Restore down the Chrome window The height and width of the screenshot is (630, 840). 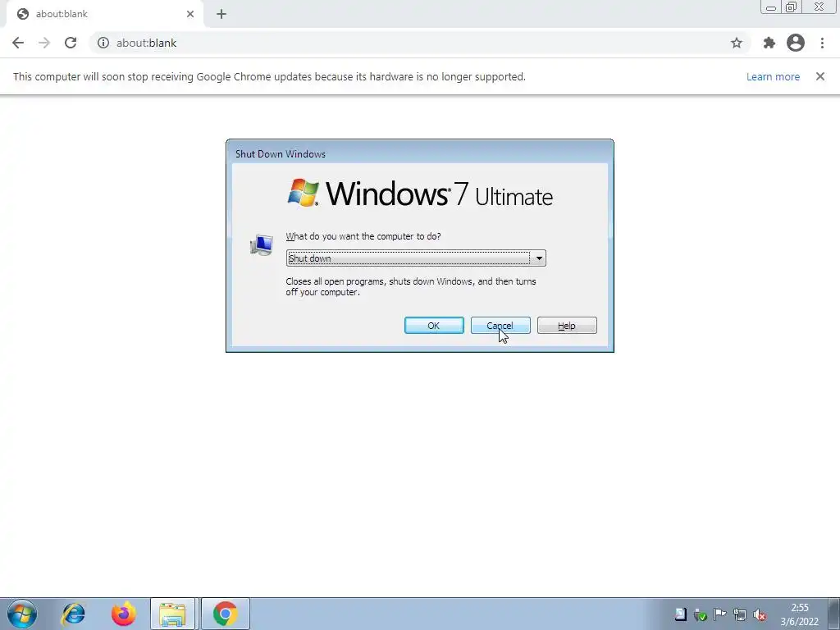tap(791, 7)
